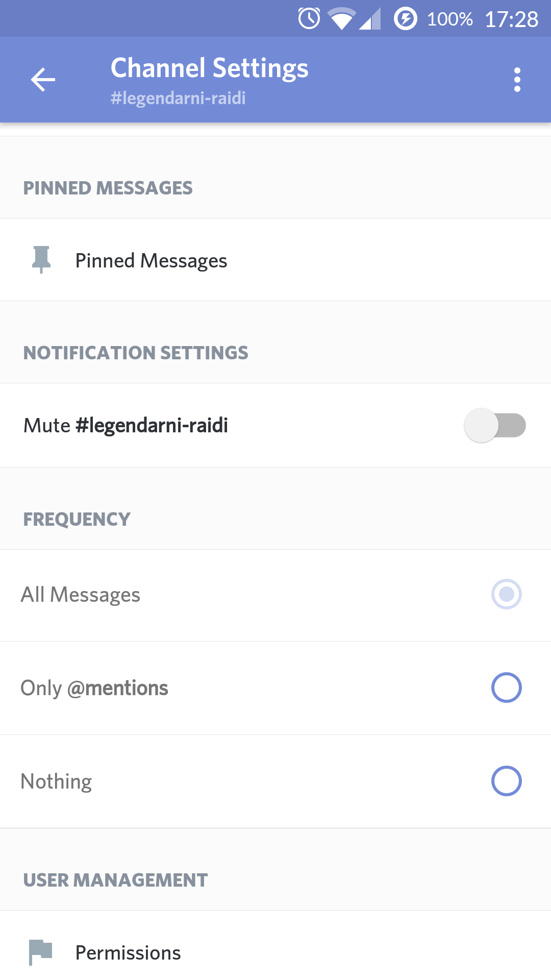Tap the cellular signal status icon

point(370,19)
